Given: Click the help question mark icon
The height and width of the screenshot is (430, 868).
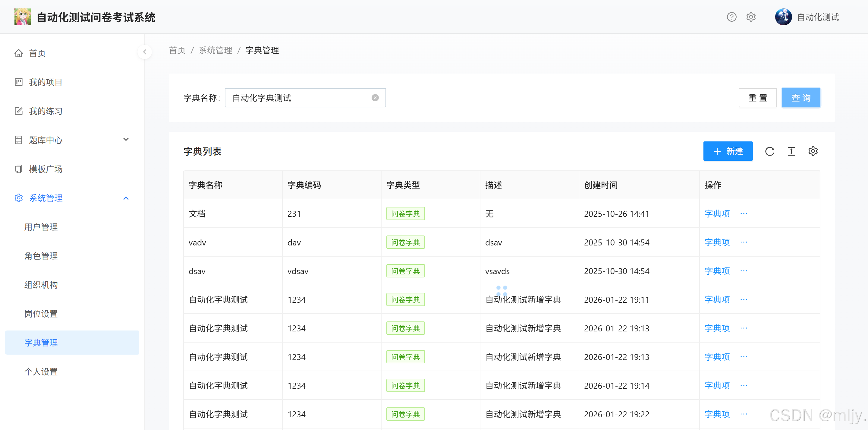Looking at the screenshot, I should [731, 17].
